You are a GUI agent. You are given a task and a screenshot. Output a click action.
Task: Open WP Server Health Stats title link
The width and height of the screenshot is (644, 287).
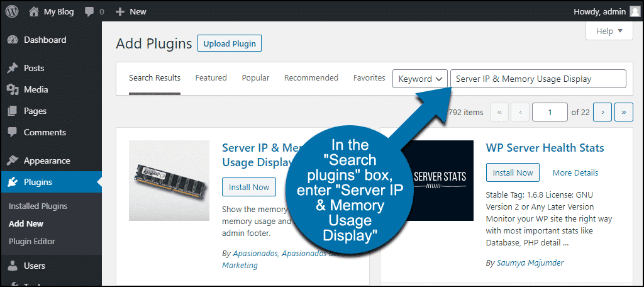pyautogui.click(x=545, y=148)
